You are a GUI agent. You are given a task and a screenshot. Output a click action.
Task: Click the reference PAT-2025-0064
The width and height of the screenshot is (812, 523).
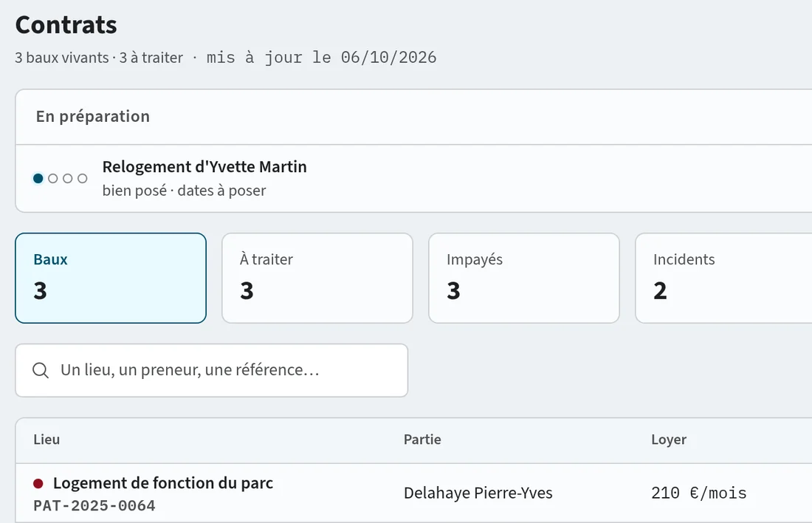94,506
